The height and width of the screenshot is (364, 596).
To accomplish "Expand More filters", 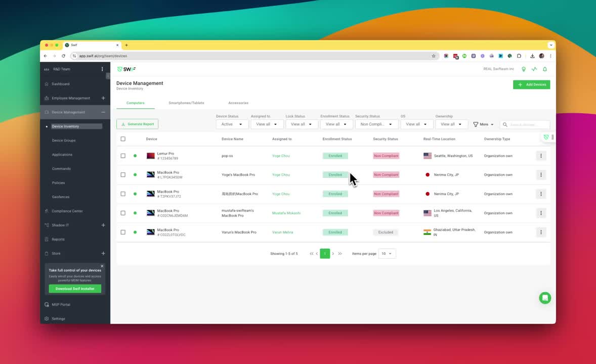I will (x=483, y=124).
